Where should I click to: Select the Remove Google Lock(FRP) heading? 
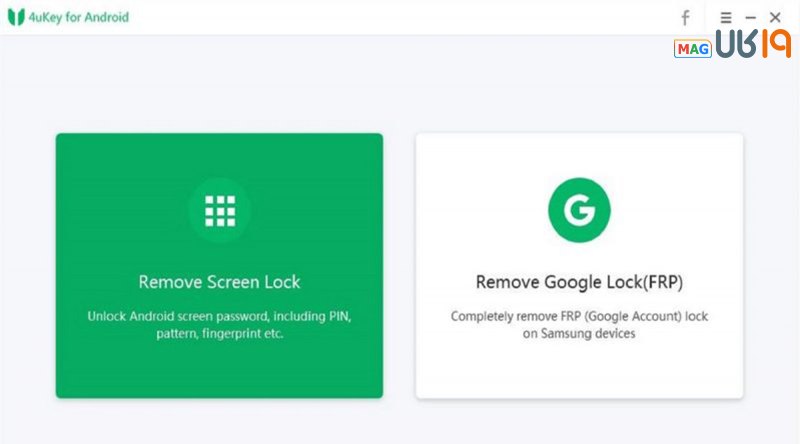click(x=579, y=282)
